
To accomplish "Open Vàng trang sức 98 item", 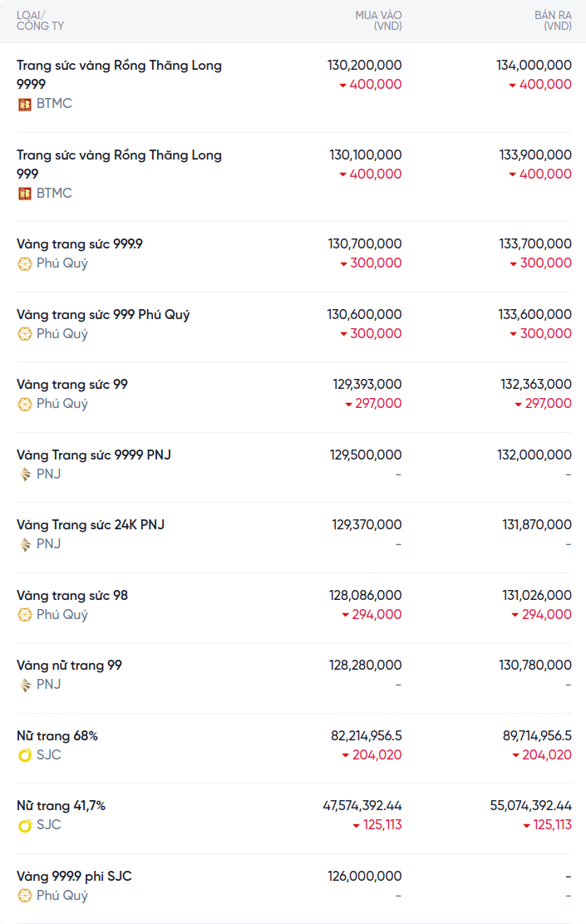I will (72, 596).
